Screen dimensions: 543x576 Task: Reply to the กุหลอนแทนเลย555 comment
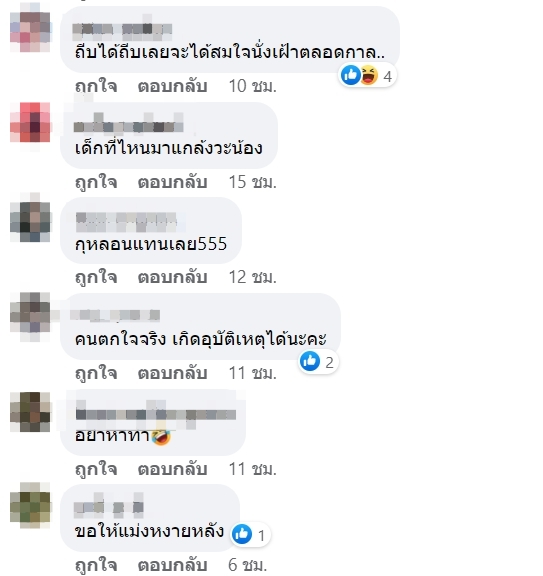tap(172, 277)
